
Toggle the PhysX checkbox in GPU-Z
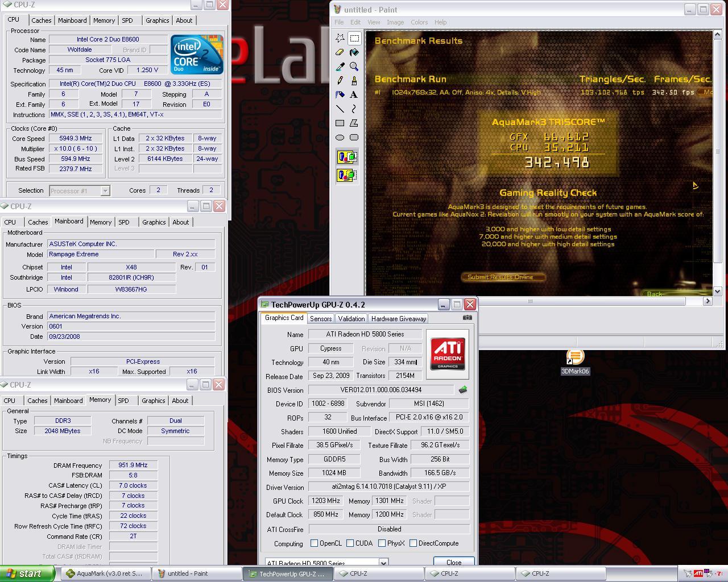coord(382,543)
